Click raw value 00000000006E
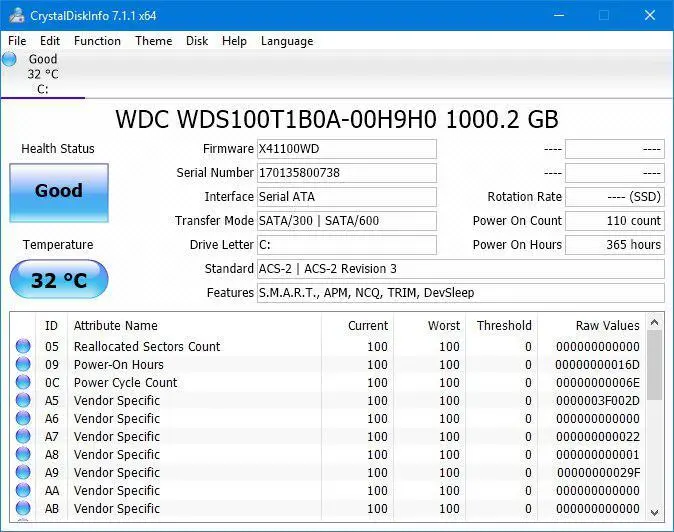This screenshot has height=532, width=674. pos(597,383)
